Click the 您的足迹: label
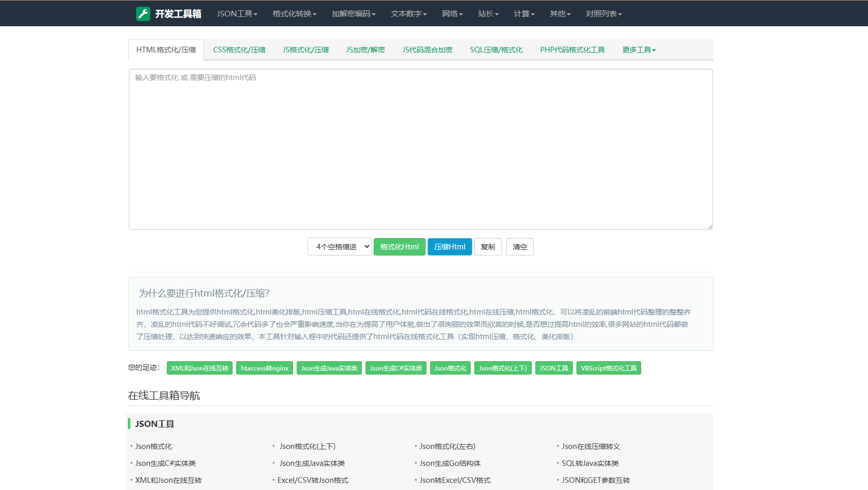The height and width of the screenshot is (490, 868). [x=144, y=367]
